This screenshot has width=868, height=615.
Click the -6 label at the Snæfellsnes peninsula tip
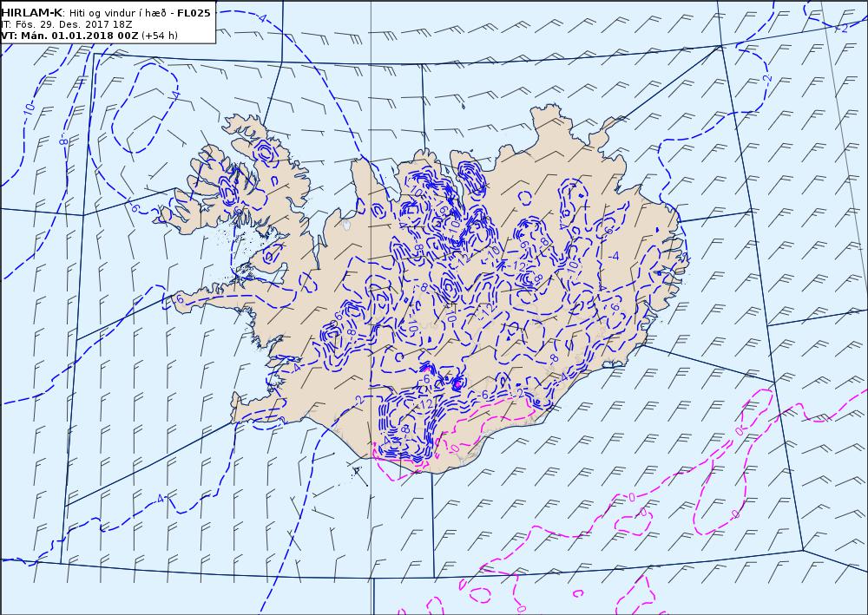click(x=178, y=298)
